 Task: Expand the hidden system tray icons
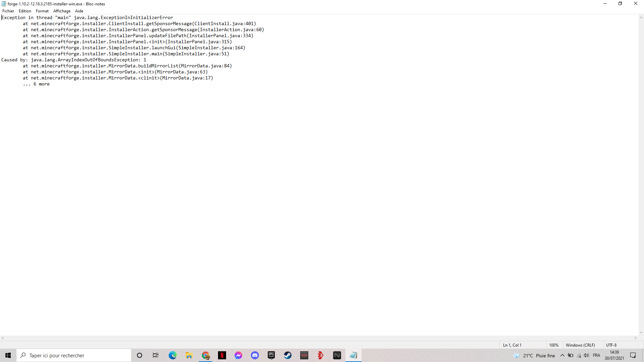click(562, 355)
